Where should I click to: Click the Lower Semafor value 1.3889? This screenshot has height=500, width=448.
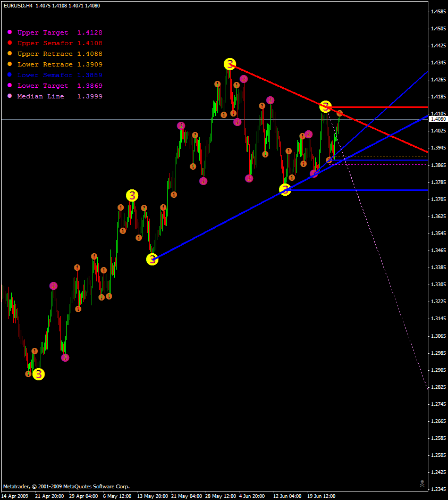click(x=90, y=75)
